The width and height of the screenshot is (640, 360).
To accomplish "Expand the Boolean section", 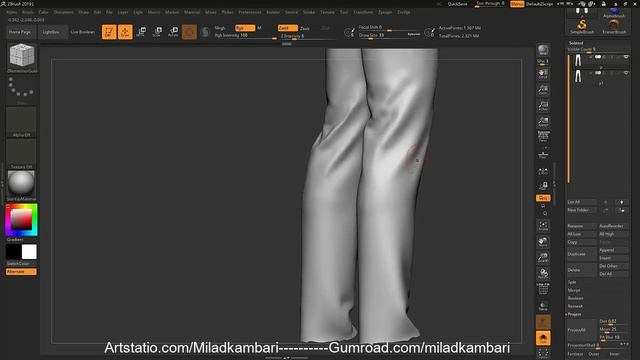I will click(576, 298).
